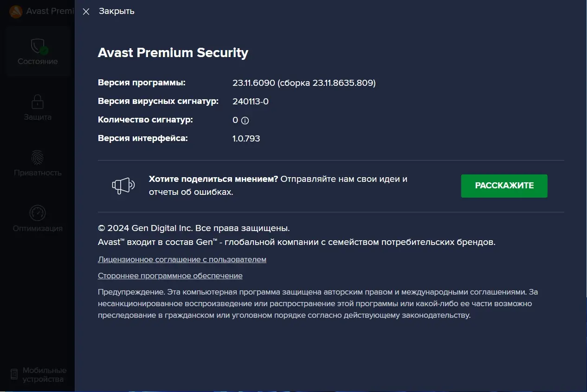Click the Avast Premium Security title text
The height and width of the screenshot is (392, 587).
(x=173, y=52)
